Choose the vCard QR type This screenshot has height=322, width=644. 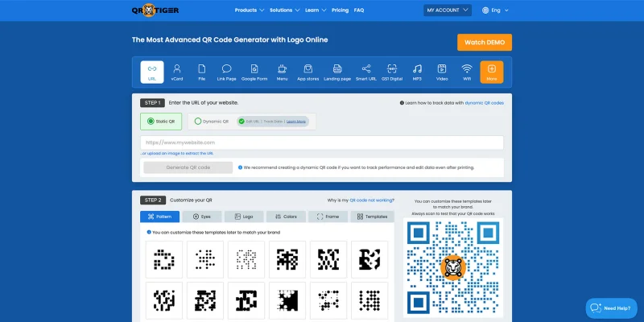click(x=177, y=72)
